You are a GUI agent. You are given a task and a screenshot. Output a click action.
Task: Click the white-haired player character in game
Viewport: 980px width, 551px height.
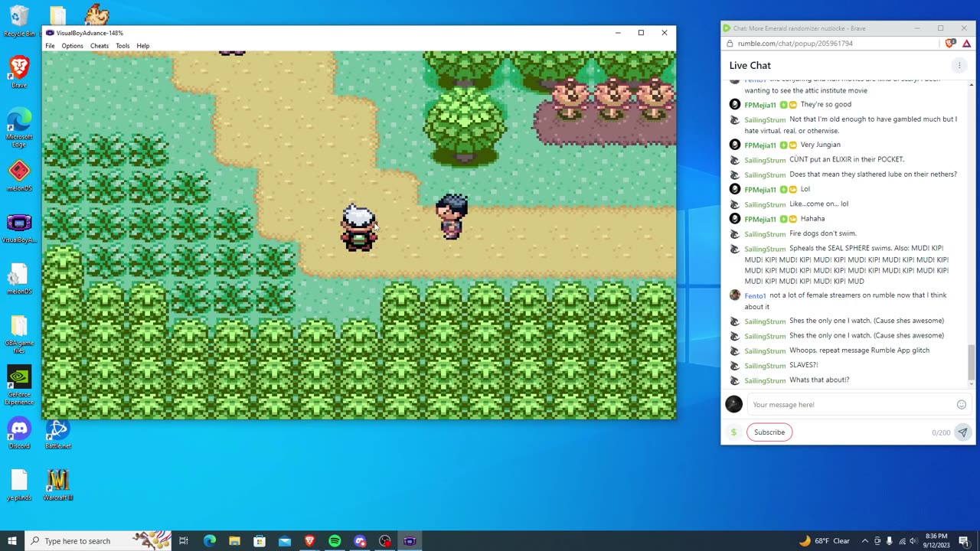[358, 227]
